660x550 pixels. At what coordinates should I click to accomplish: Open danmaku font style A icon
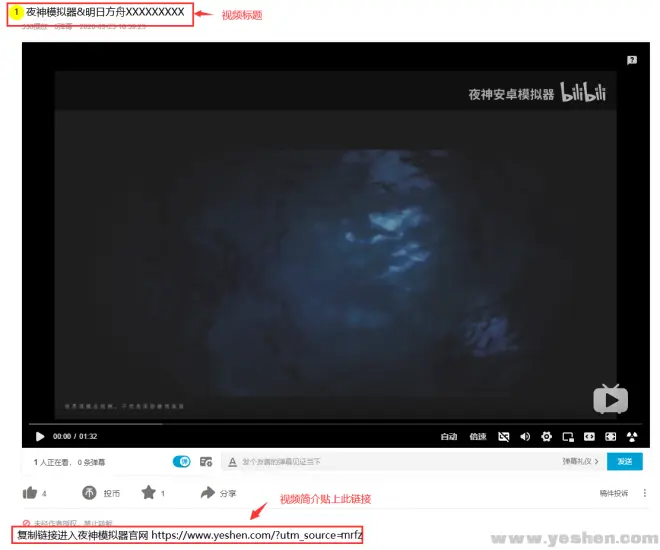coord(232,462)
